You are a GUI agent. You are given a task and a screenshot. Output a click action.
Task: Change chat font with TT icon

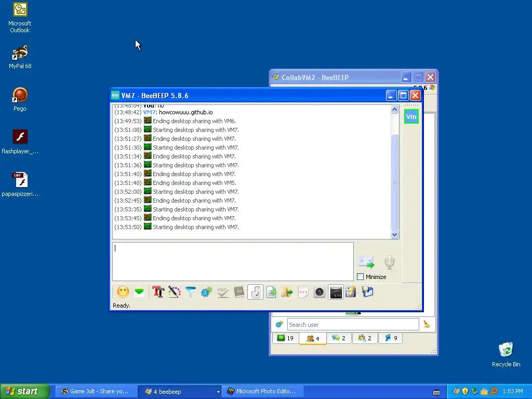click(158, 292)
